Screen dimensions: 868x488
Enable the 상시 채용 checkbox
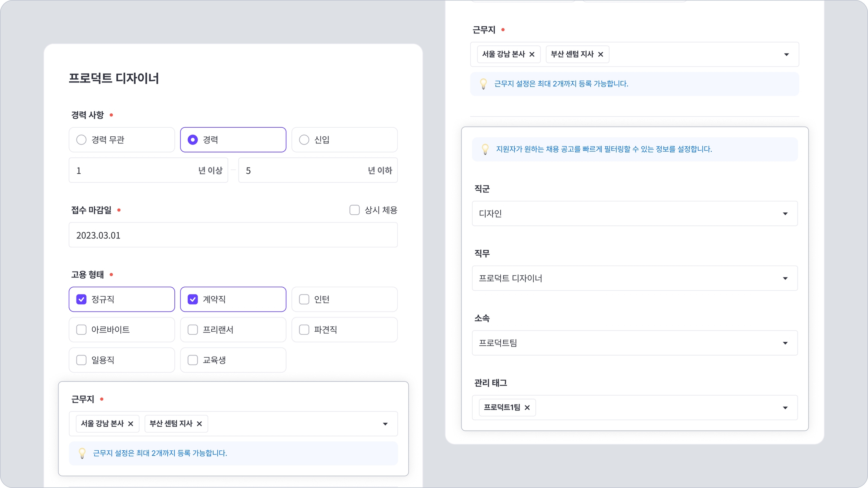[x=355, y=210]
